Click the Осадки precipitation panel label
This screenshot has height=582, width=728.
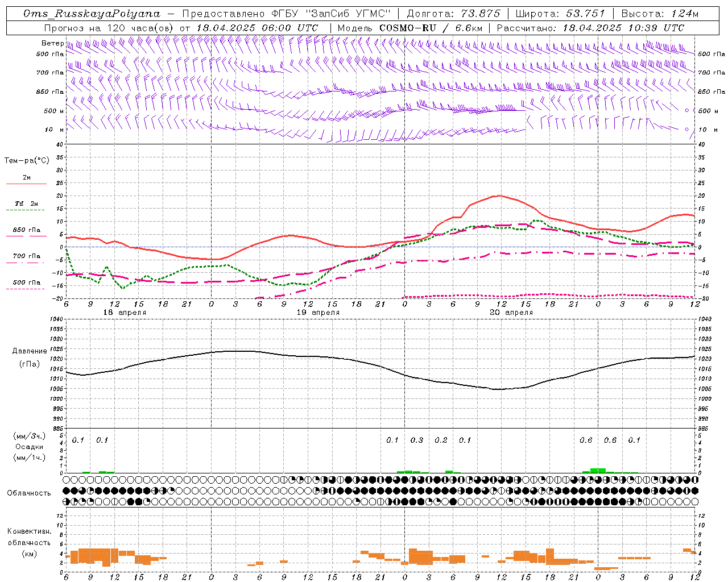(29, 447)
